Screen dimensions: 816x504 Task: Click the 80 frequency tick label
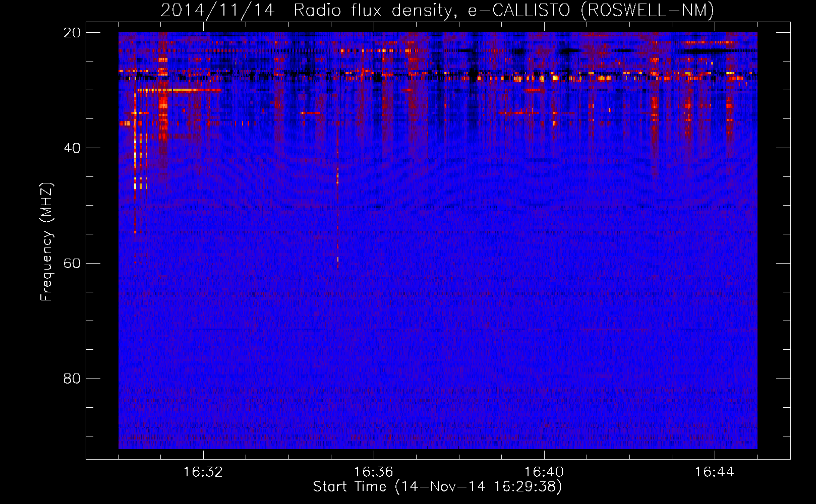coord(72,379)
